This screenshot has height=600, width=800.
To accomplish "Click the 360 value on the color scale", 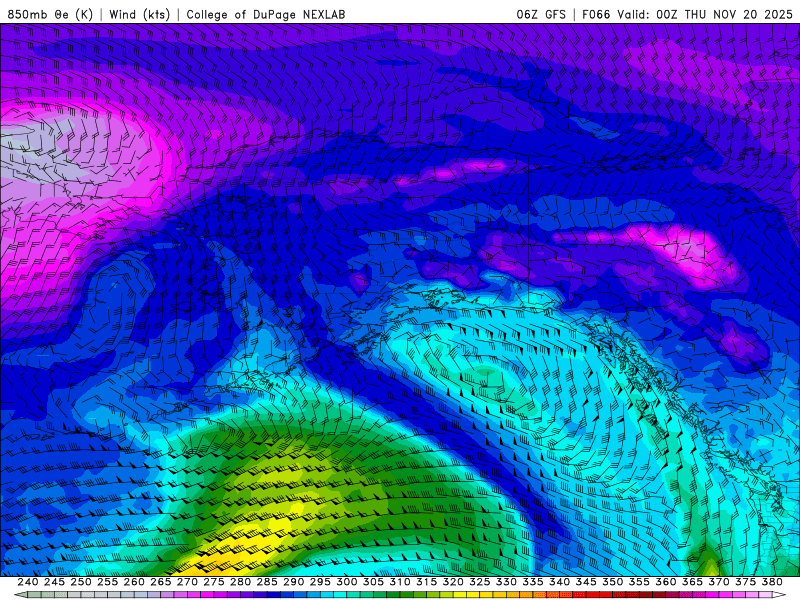I will tap(666, 582).
